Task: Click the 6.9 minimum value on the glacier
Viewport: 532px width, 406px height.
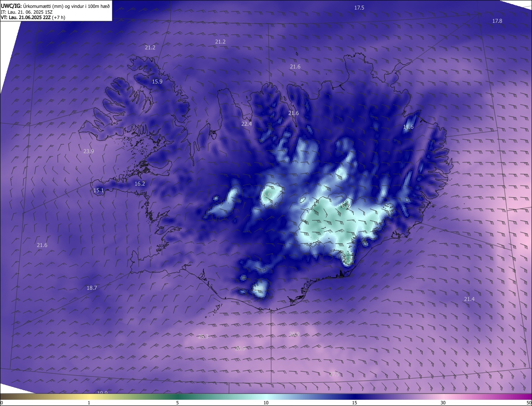Action: click(x=268, y=195)
